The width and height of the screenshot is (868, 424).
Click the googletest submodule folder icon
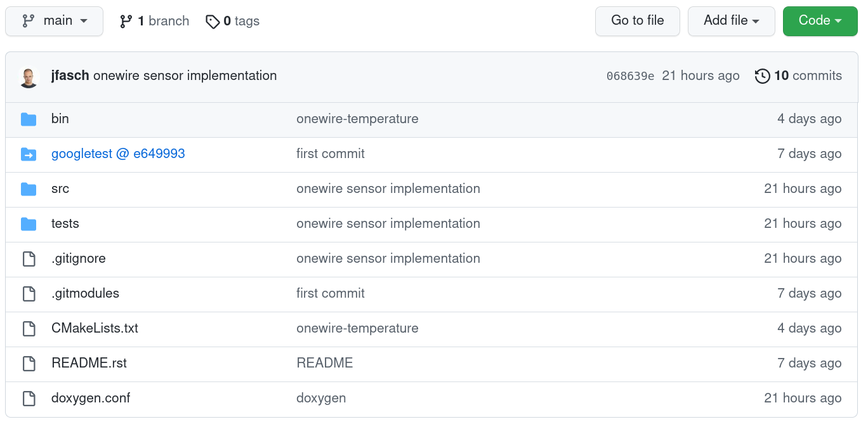pyautogui.click(x=29, y=154)
